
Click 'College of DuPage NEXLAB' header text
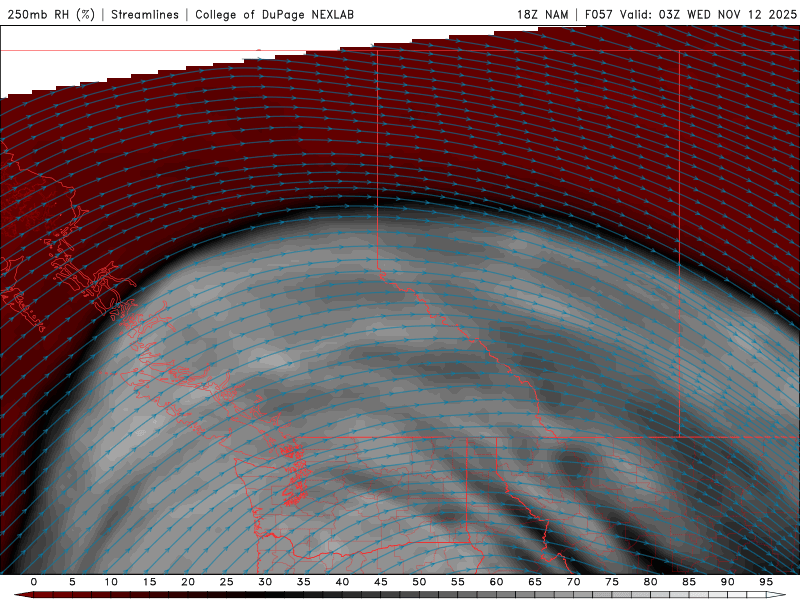[x=274, y=14]
